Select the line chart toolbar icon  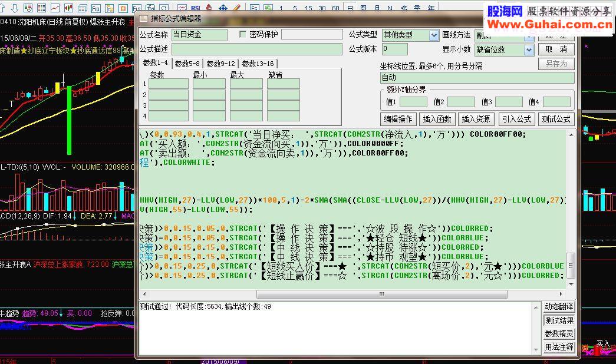tap(55, 8)
